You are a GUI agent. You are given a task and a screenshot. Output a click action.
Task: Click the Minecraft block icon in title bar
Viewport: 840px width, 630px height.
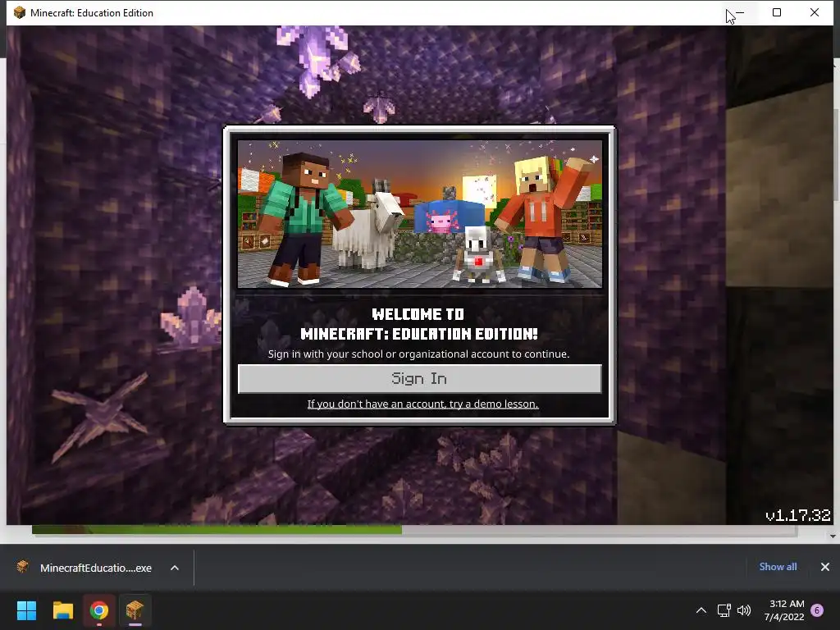point(20,13)
